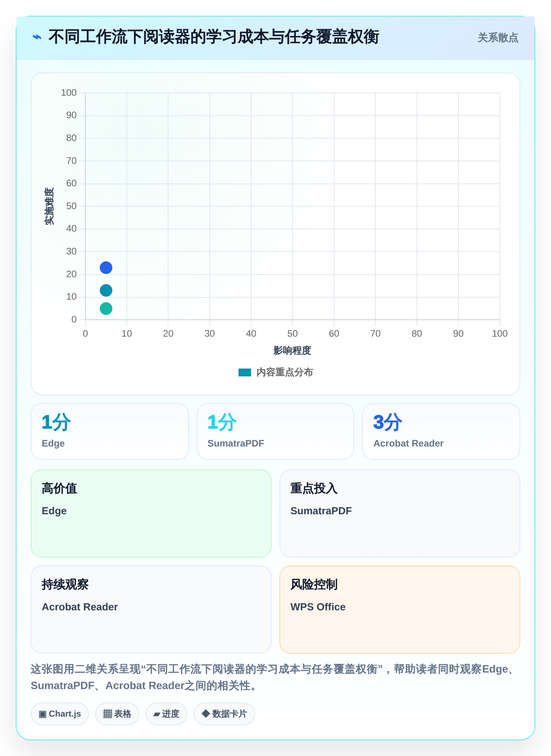Screen dimensions: 551x756
Task: Click the 进度 tag chip
Action: tap(166, 714)
